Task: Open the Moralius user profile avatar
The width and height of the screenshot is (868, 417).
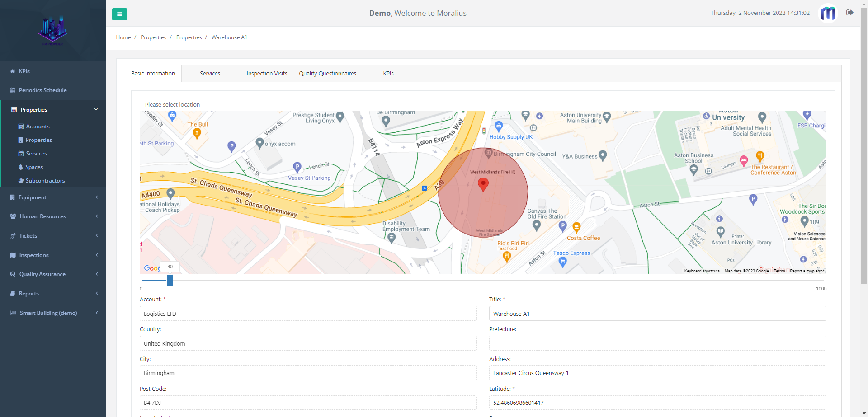Action: click(x=828, y=14)
